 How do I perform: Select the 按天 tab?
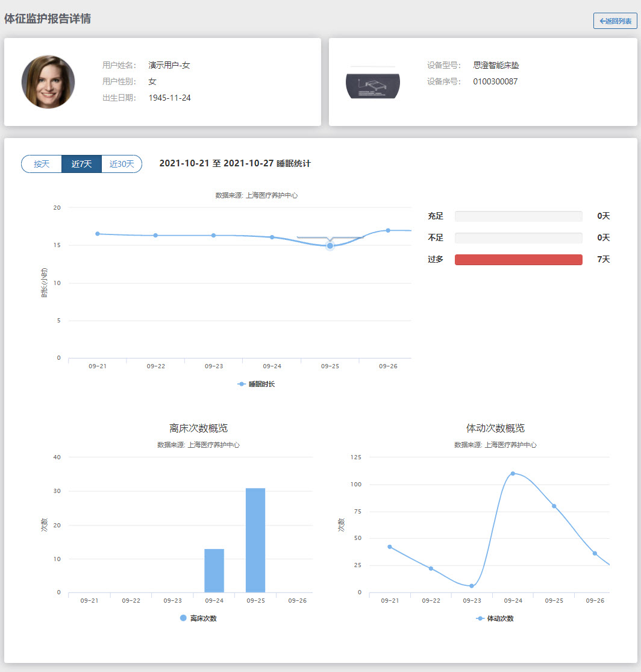[x=42, y=164]
